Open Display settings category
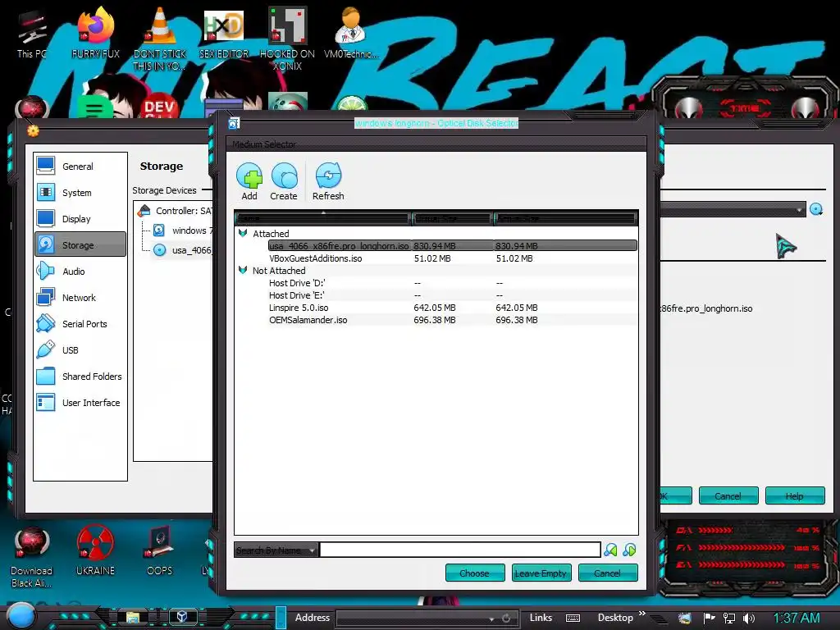Viewport: 840px width, 630px height. pyautogui.click(x=80, y=218)
